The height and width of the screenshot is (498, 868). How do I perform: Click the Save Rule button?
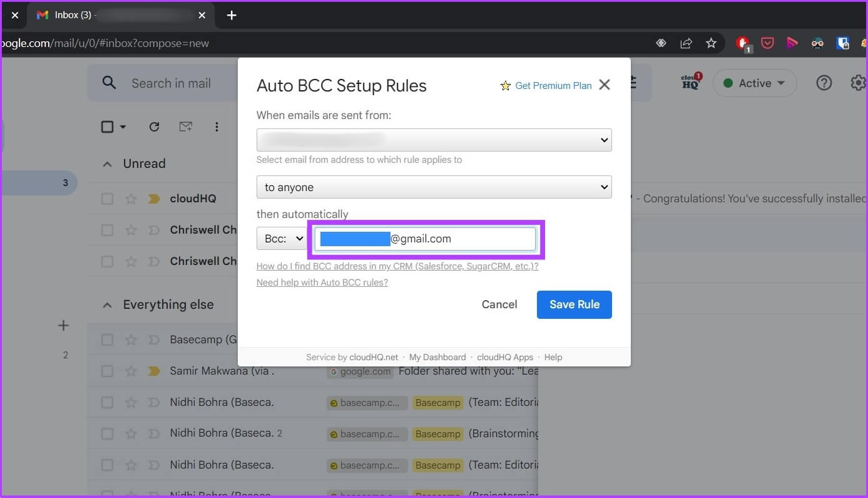(574, 304)
